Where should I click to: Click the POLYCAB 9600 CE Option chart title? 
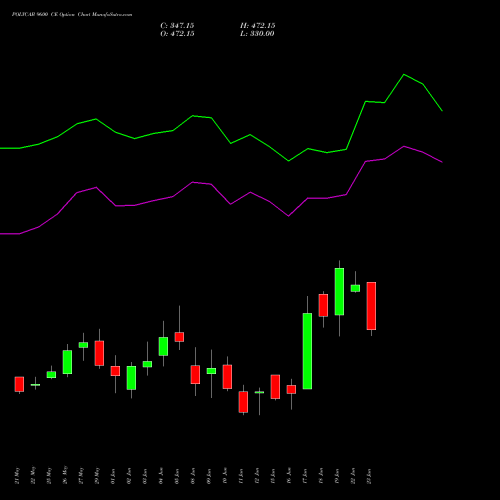[72, 15]
